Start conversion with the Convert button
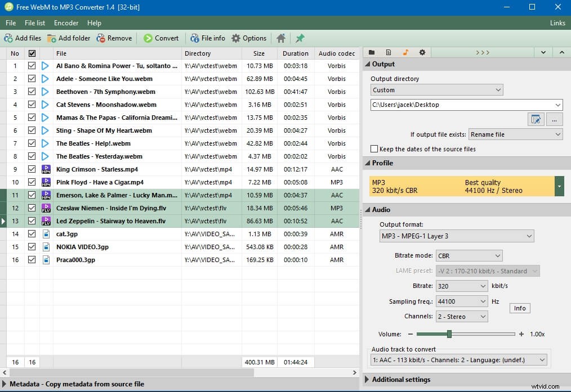The height and width of the screenshot is (392, 571). point(162,38)
